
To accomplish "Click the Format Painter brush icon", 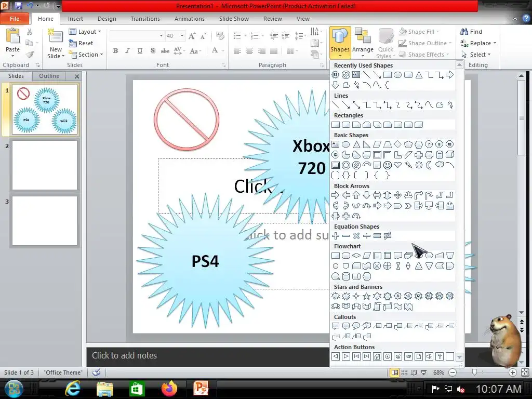I will click(x=30, y=54).
